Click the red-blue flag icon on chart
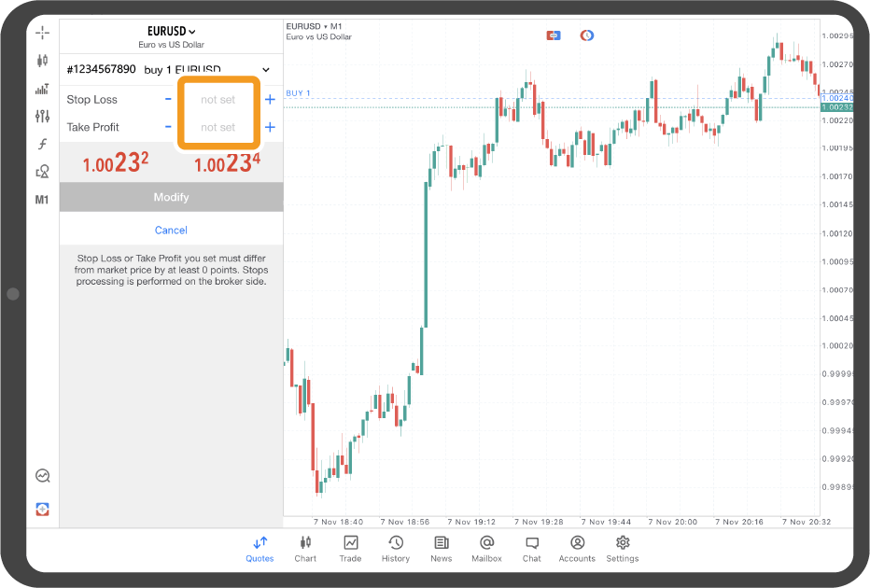870x588 pixels. point(554,35)
